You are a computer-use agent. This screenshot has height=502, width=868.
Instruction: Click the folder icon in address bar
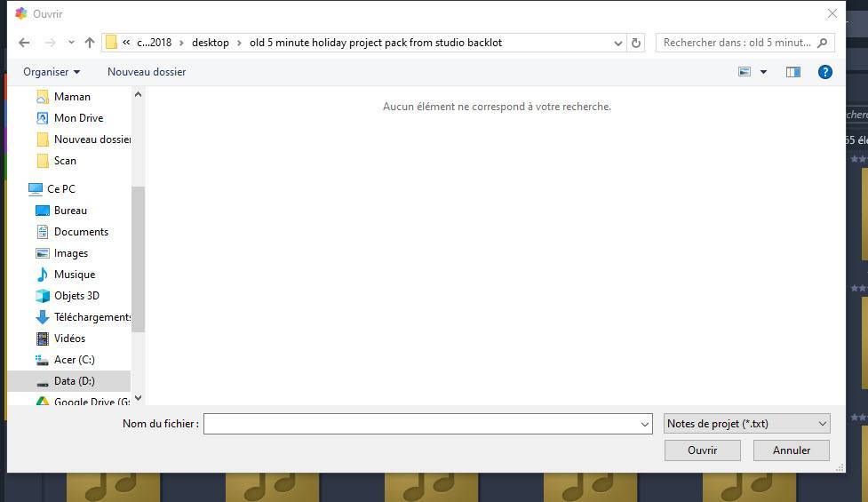[x=111, y=43]
